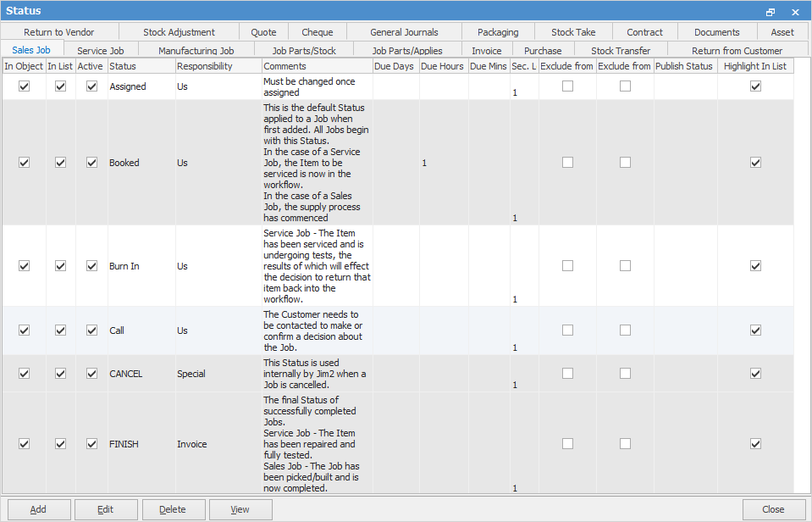Sort by the Responsibility column header

[218, 66]
